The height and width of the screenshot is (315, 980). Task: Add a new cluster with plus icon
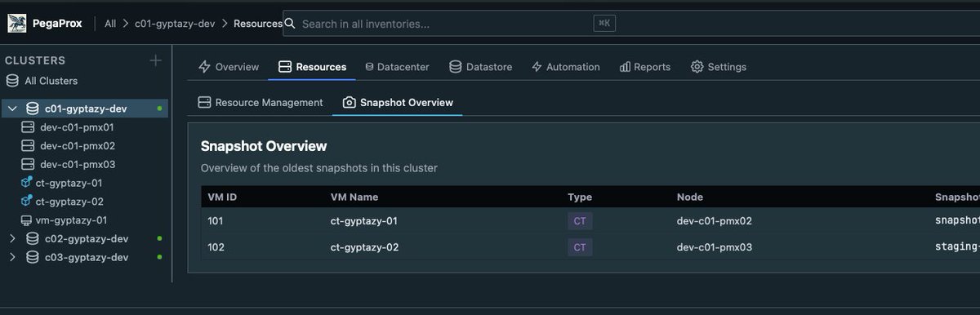click(x=155, y=60)
